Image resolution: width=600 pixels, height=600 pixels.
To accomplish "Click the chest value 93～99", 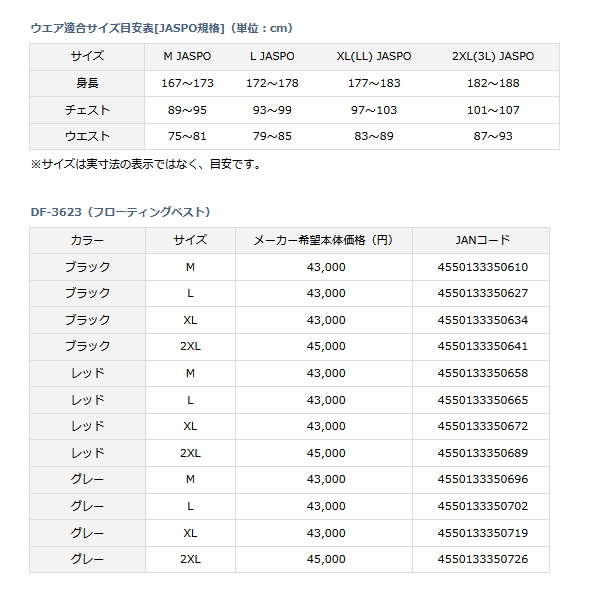I will pyautogui.click(x=272, y=110).
